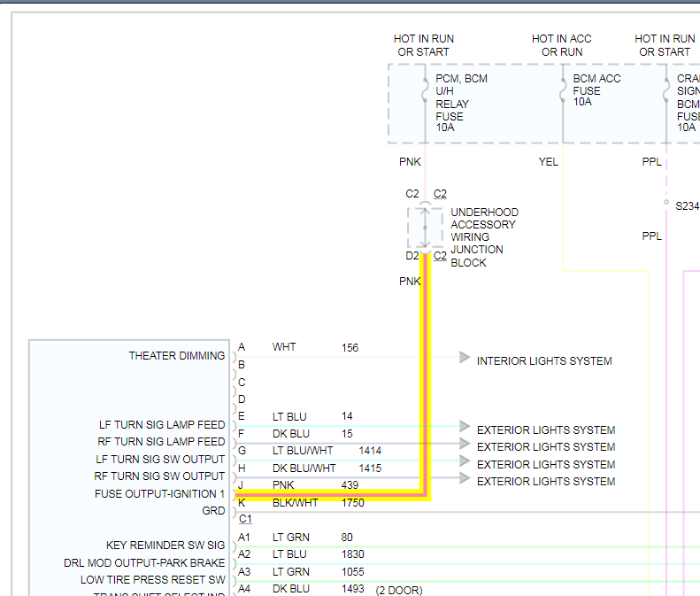Click the DRL MOD OUTPUT-PARK BRAKE label
Viewport: 700px width, 596px height.
[x=144, y=562]
